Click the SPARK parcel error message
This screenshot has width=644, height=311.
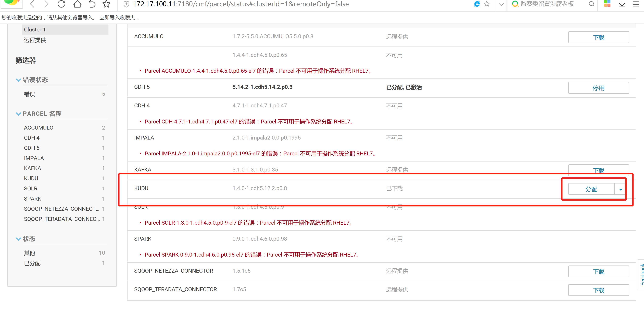pyautogui.click(x=252, y=255)
